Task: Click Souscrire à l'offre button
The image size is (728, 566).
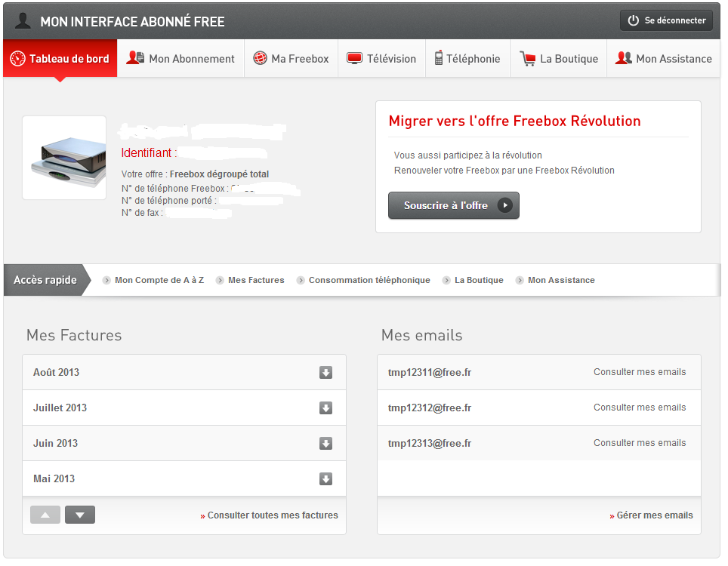Action: 453,205
